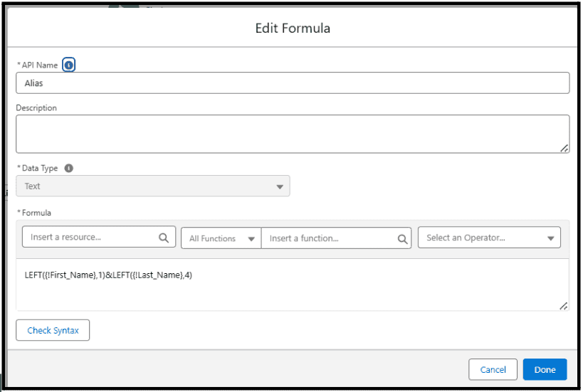Screen dimensions: 583x392
Task: Click the API Name info icon
Action: (68, 65)
